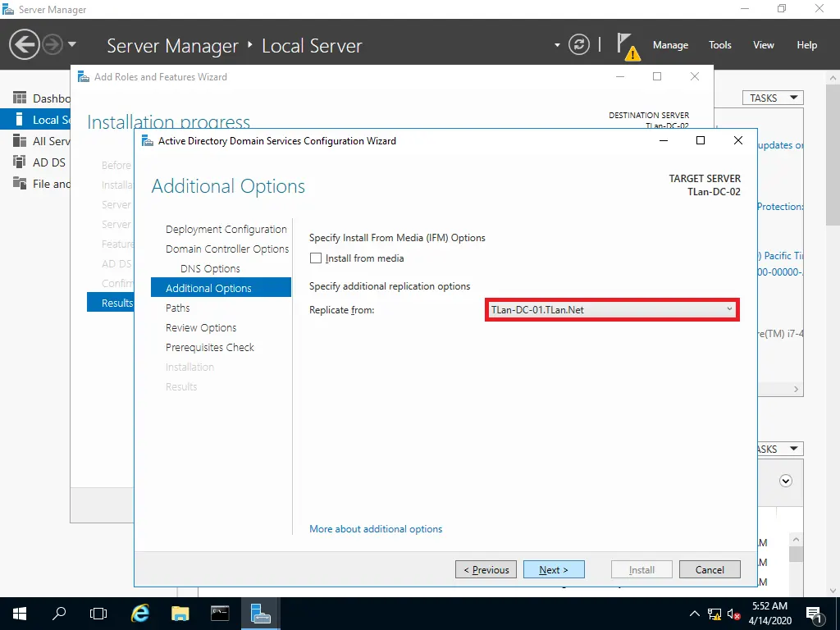840x630 pixels.
Task: Click the AD DS role icon
Action: [20, 162]
